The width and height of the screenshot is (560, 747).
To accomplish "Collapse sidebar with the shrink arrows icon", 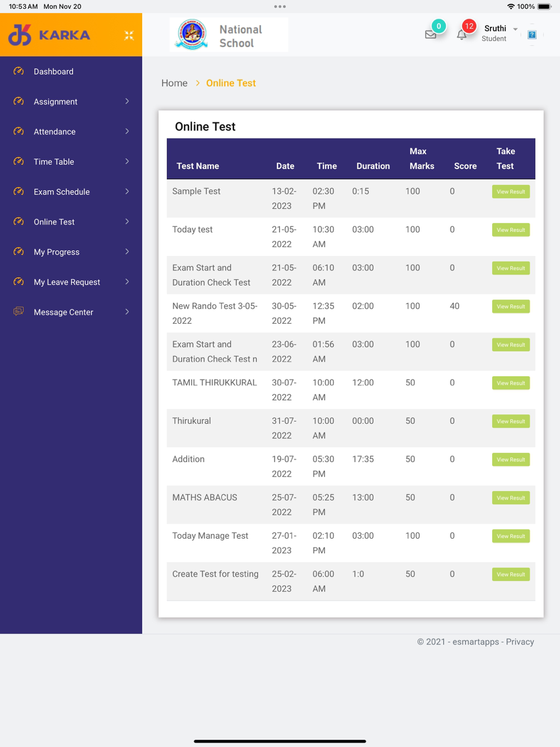I will 129,35.
